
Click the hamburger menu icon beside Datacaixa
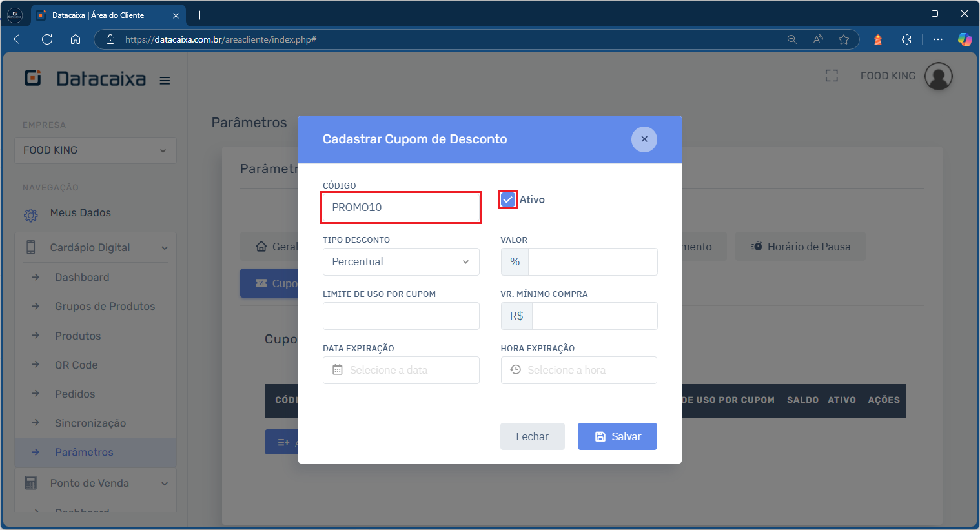point(165,81)
